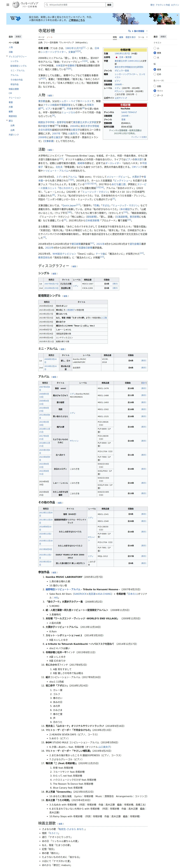The height and width of the screenshot is (868, 186).
Task: Jump to 映画主題歌 in table of contents
Action: (14, 89)
